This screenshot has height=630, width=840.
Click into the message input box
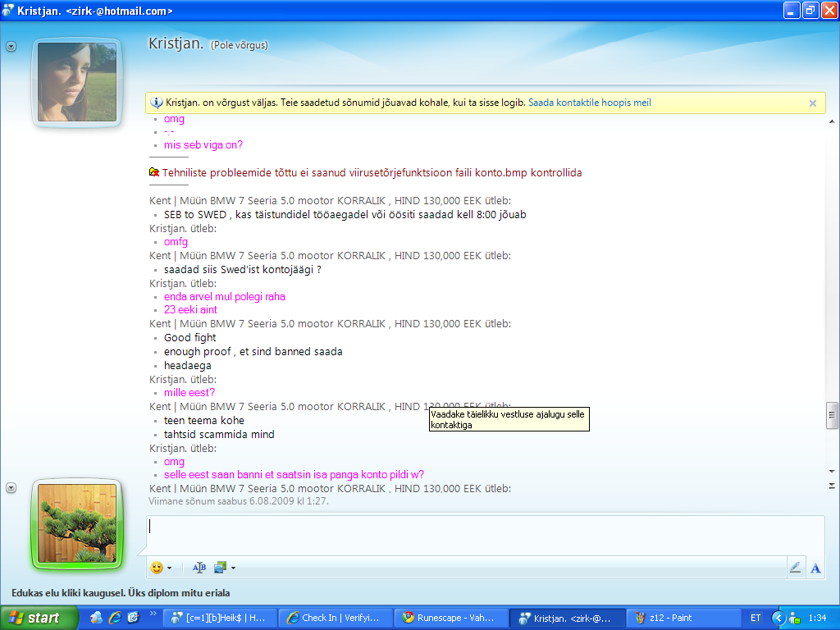point(484,535)
